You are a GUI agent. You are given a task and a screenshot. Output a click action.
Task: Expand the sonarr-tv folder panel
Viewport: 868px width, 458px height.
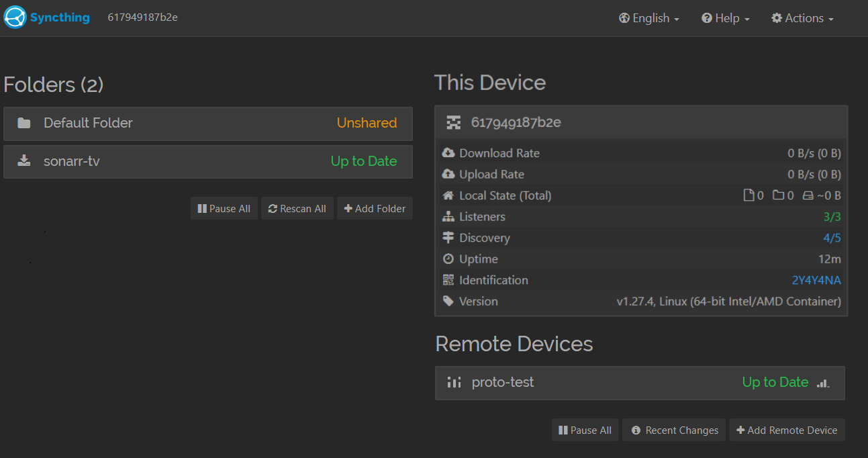208,162
